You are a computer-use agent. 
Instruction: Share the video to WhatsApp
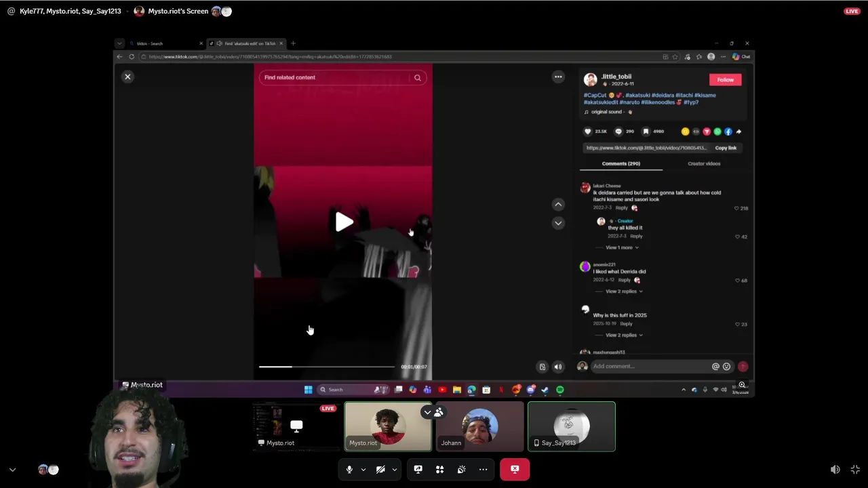(x=717, y=131)
